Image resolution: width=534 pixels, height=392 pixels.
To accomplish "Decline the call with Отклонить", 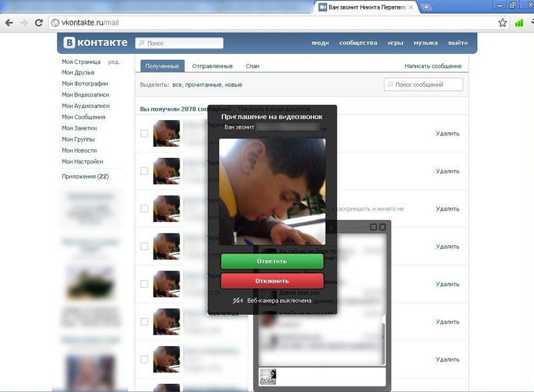I will (272, 281).
